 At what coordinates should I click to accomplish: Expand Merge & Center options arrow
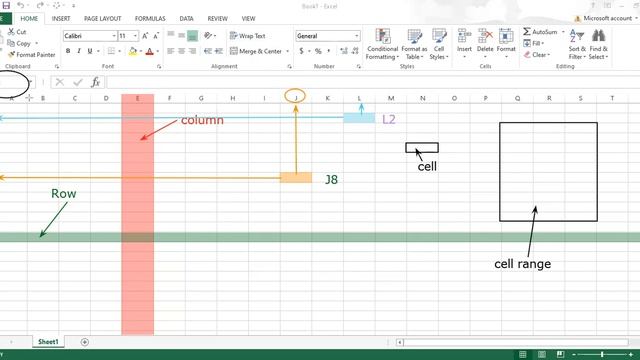click(287, 51)
